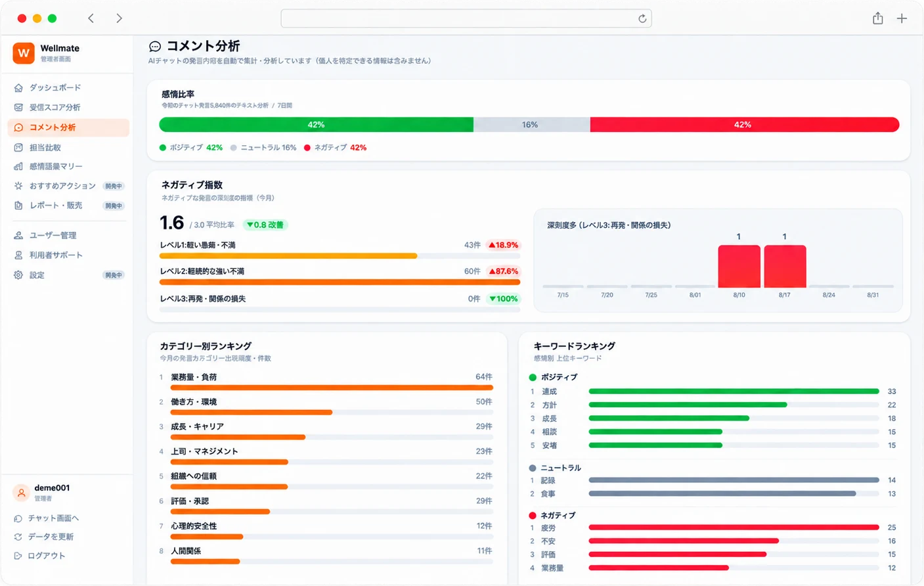This screenshot has width=924, height=586.
Task: Click the ▲18.9% badge on レベル1
Action: [x=503, y=245]
